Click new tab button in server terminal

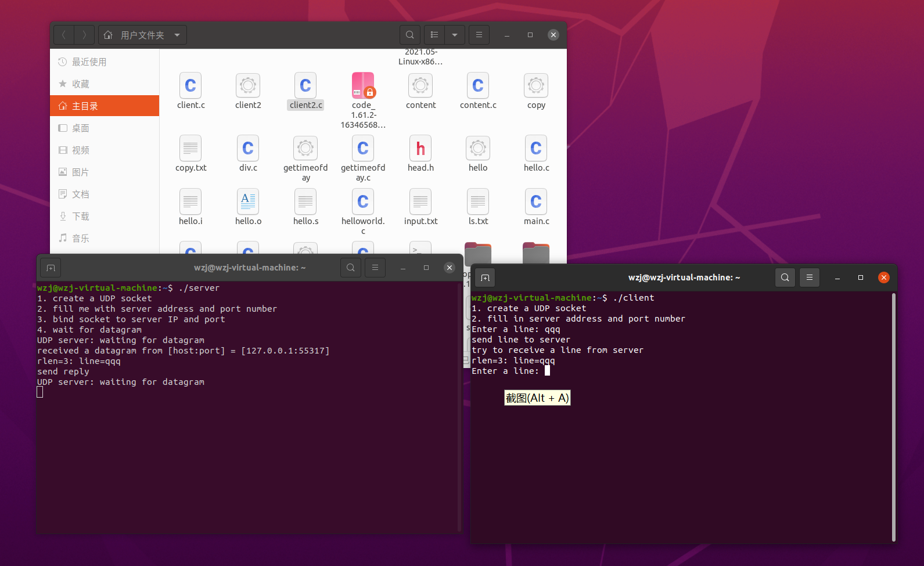click(51, 268)
